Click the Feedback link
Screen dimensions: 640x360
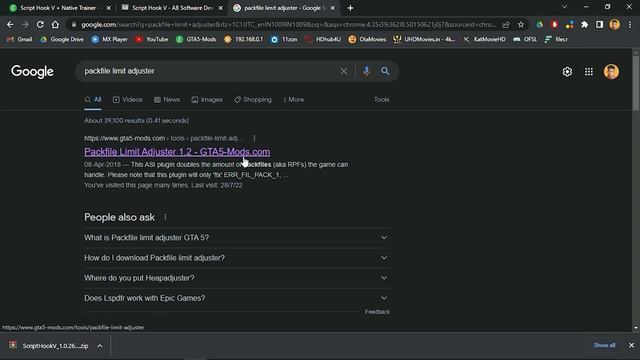click(x=377, y=312)
